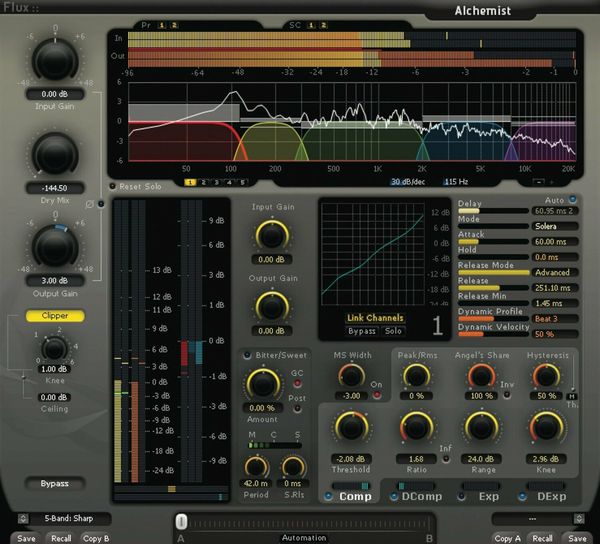Click the Clipper Knee knob

(x=54, y=349)
